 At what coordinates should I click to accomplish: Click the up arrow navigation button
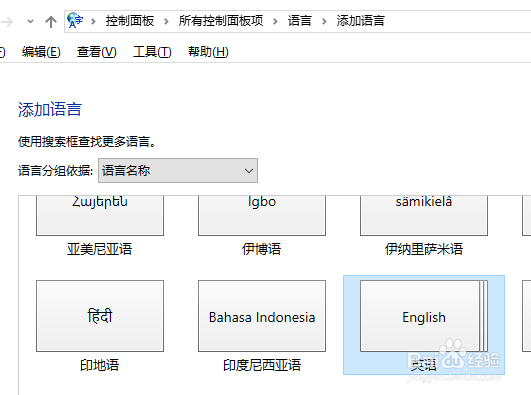coord(51,22)
